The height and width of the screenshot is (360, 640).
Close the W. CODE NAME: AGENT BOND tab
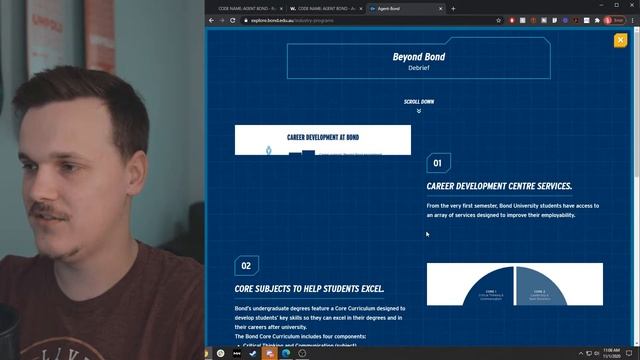pos(361,9)
